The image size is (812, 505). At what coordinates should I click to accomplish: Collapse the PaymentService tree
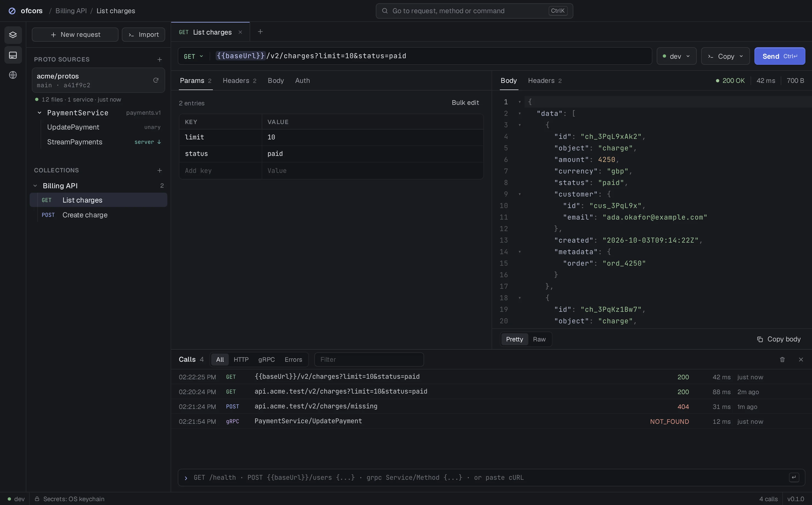[x=40, y=113]
